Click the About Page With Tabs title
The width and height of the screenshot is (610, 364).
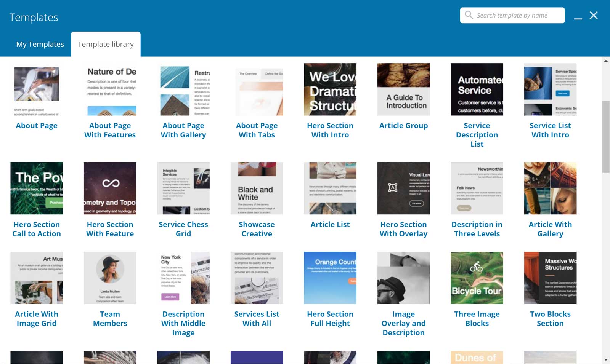pyautogui.click(x=257, y=130)
